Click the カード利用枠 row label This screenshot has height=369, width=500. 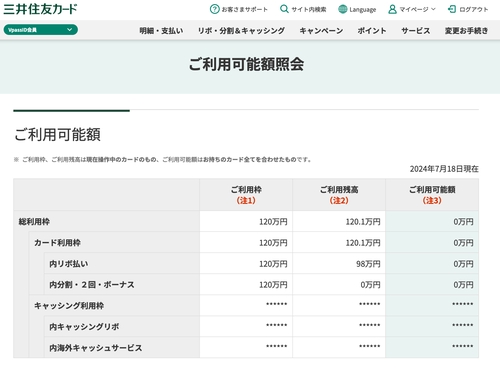tap(57, 243)
